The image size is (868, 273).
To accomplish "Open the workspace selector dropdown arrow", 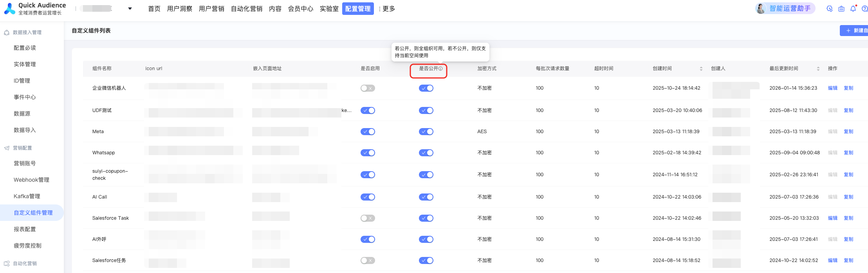I will [x=130, y=9].
